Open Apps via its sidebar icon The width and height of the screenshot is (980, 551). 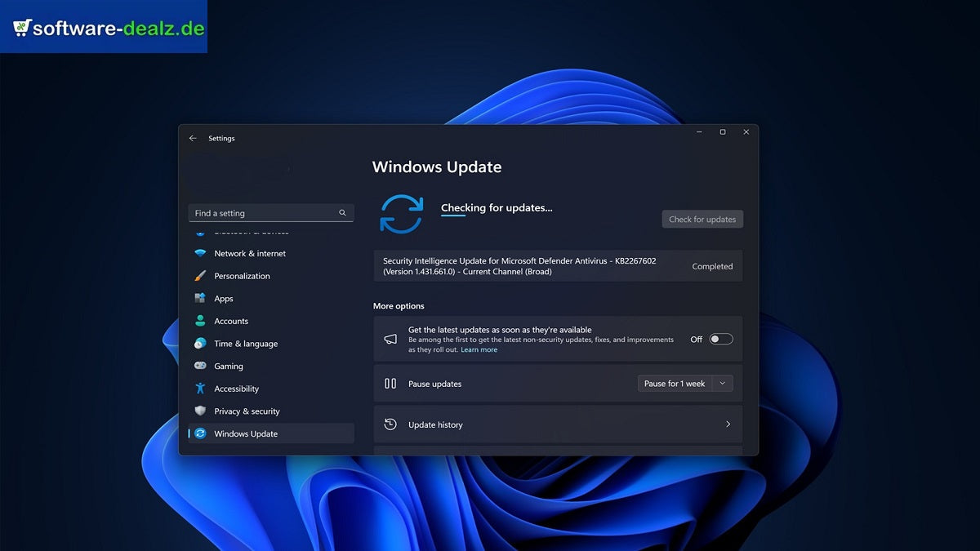point(201,298)
